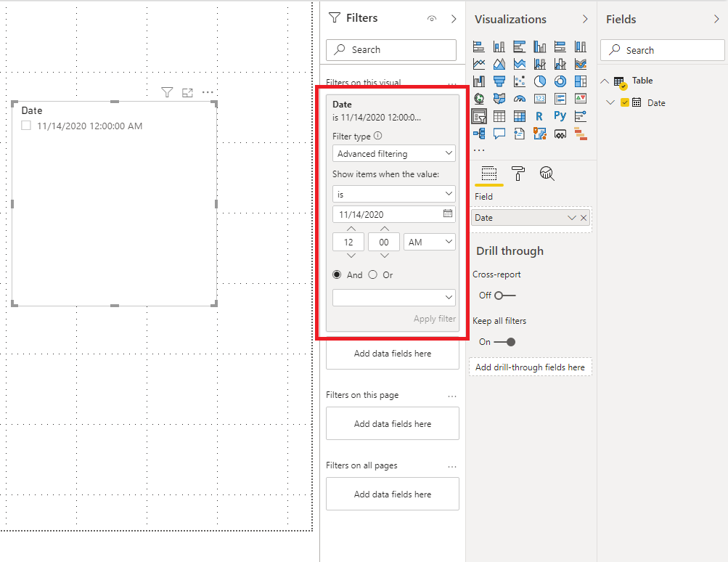The width and height of the screenshot is (728, 562).
Task: Open the AM/PM dropdown
Action: (x=430, y=242)
